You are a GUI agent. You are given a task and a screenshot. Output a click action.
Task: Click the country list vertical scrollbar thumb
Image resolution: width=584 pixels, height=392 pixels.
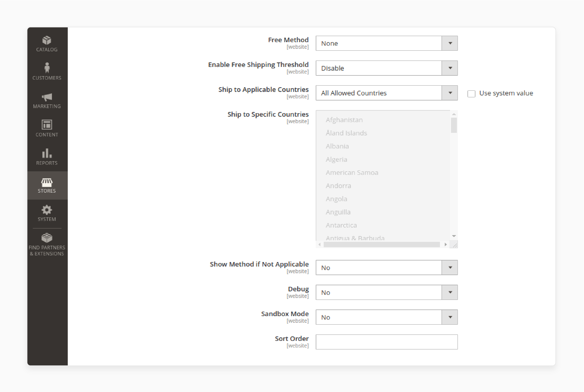pos(454,125)
